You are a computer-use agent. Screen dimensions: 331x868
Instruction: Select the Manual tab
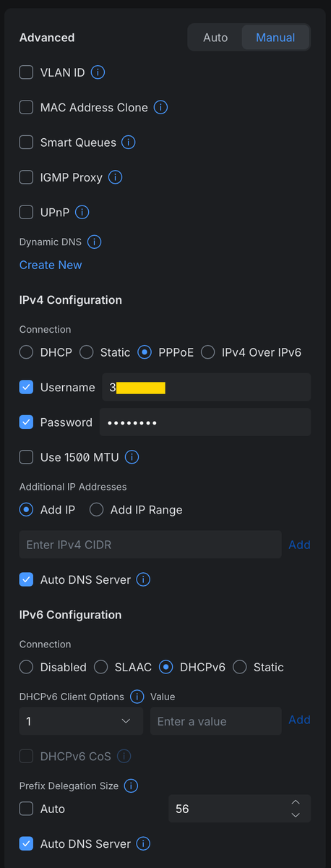pyautogui.click(x=275, y=38)
